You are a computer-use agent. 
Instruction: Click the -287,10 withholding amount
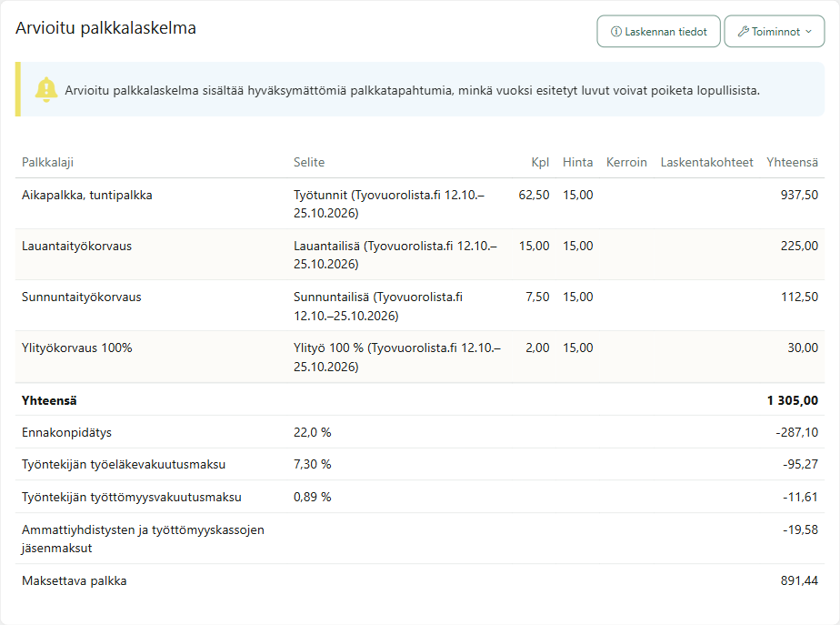[x=796, y=432]
